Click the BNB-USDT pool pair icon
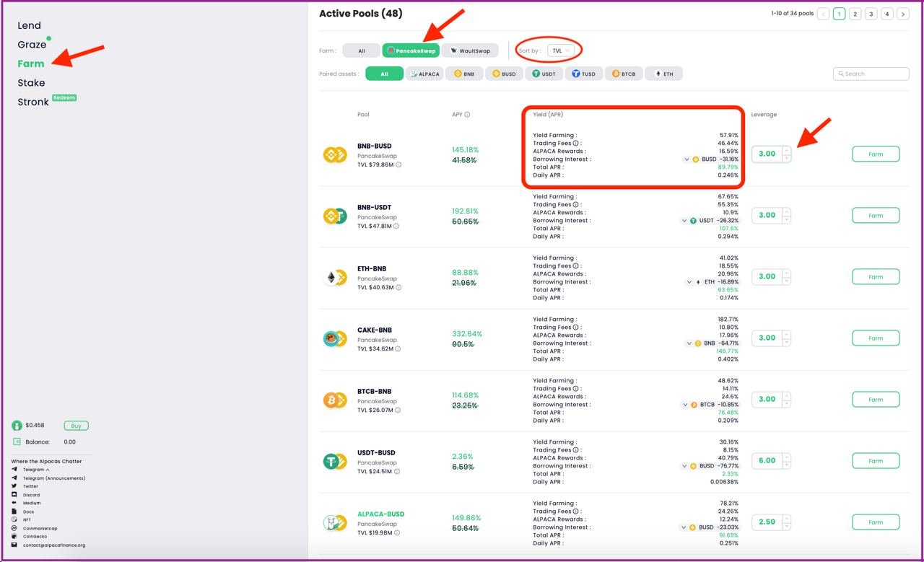Viewport: 924px width, 562px height. [x=334, y=216]
